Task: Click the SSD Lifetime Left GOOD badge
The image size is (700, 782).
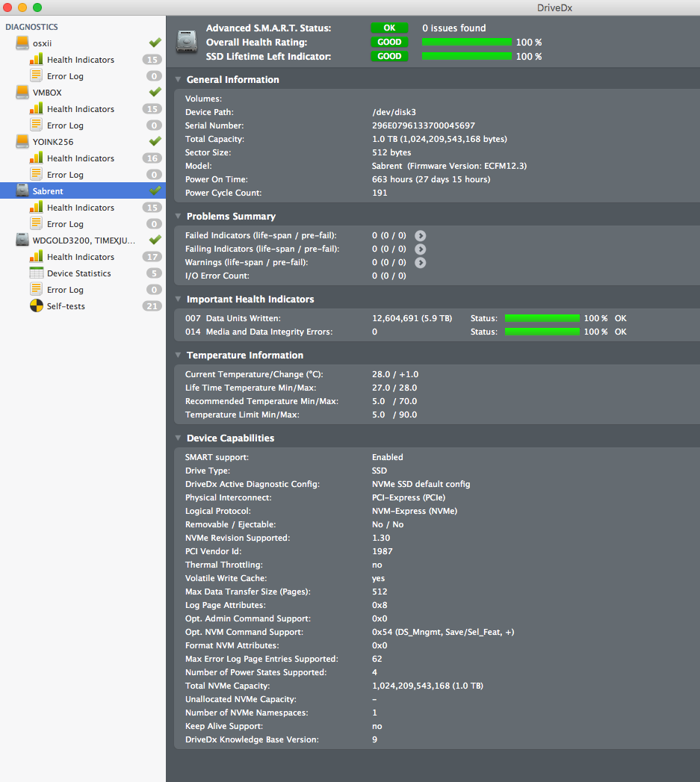Action: point(389,56)
